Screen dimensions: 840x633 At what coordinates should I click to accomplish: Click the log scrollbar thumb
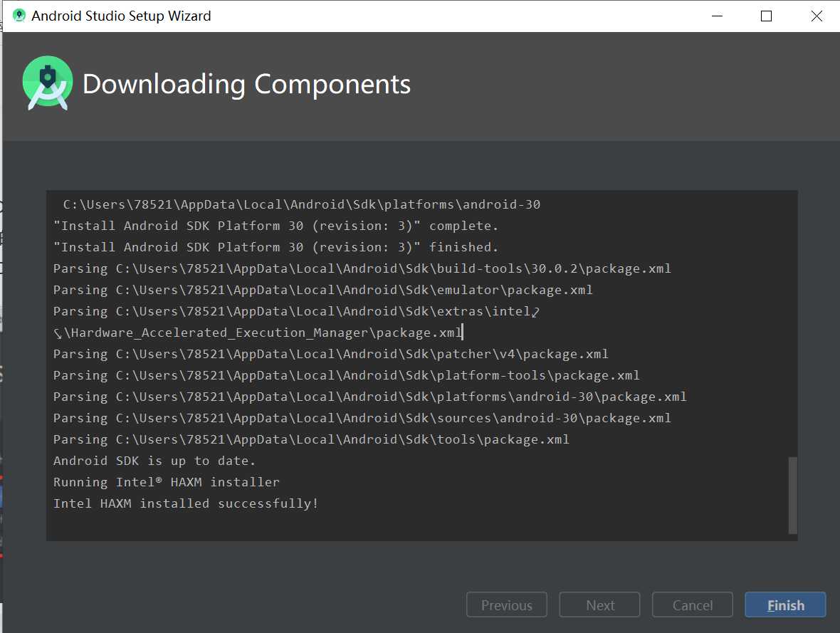793,496
